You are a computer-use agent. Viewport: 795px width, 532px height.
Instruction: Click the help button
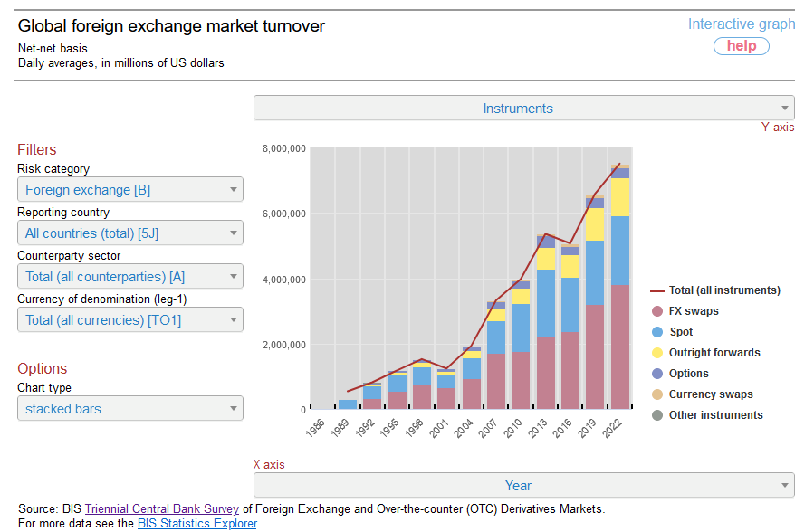tap(741, 46)
